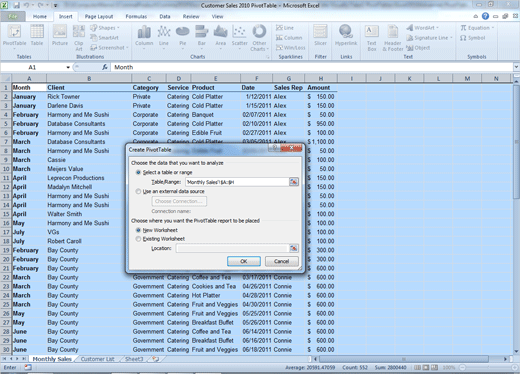Image resolution: width=520 pixels, height=374 pixels.
Task: Choose the Existing Worksheet radio button
Action: pos(138,239)
